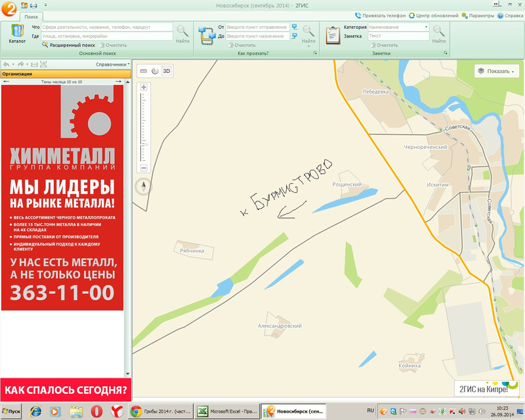This screenshot has height=420, width=525.
Task: Open forward-history dropdown arrow
Action: click(28, 64)
